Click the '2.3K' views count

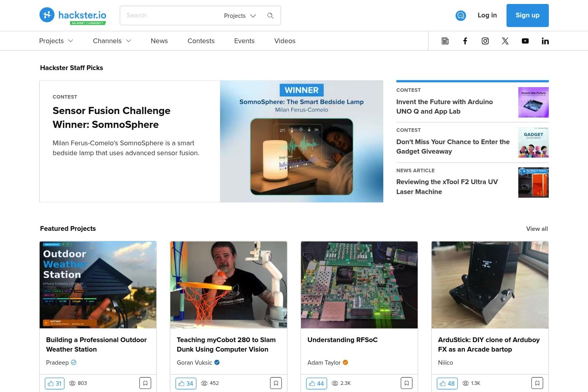(x=341, y=383)
